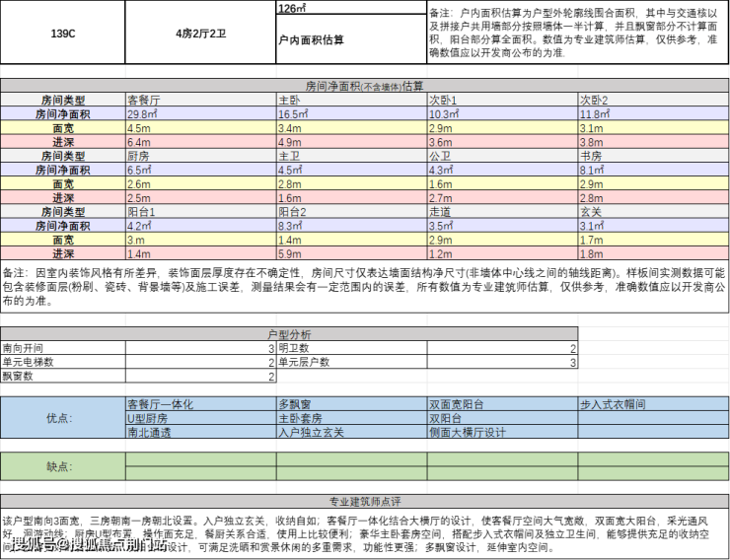The width and height of the screenshot is (730, 560).
Task: Select the 双阳台 cell
Action: (x=503, y=418)
